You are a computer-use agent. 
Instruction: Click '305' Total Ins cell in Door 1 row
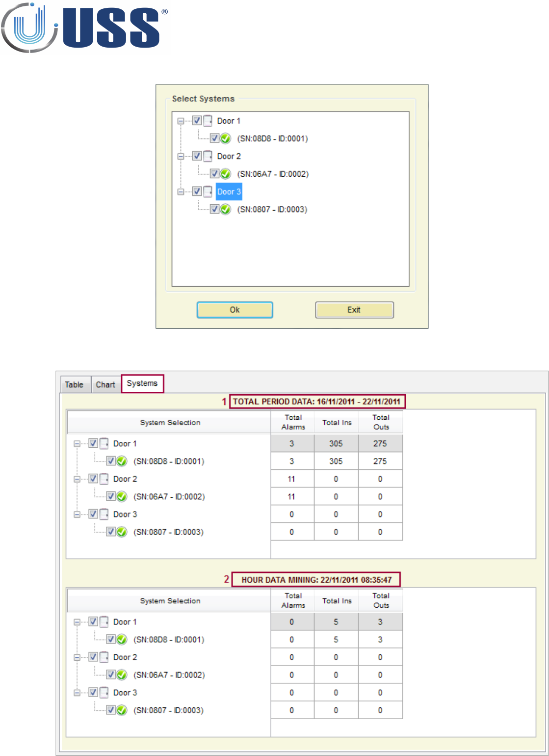[x=337, y=444]
